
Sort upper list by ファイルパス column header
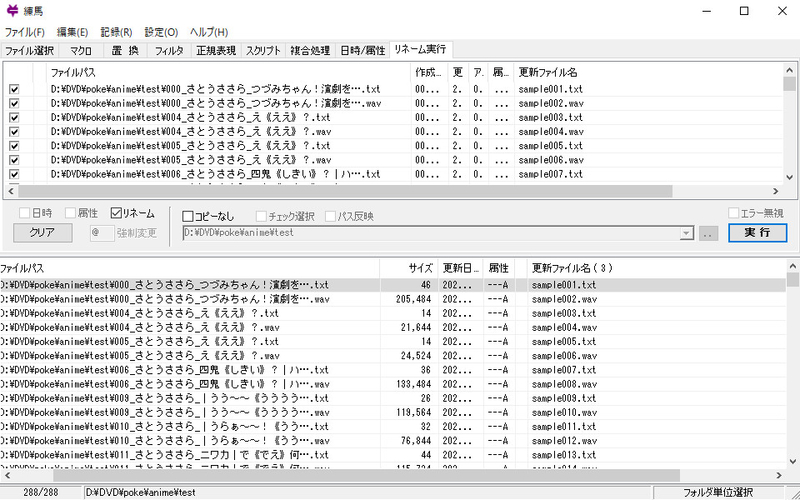(229, 73)
